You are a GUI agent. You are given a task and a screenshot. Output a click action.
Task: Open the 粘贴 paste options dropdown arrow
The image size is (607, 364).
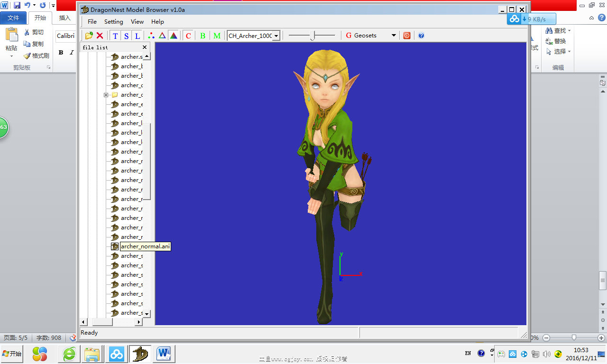(11, 56)
